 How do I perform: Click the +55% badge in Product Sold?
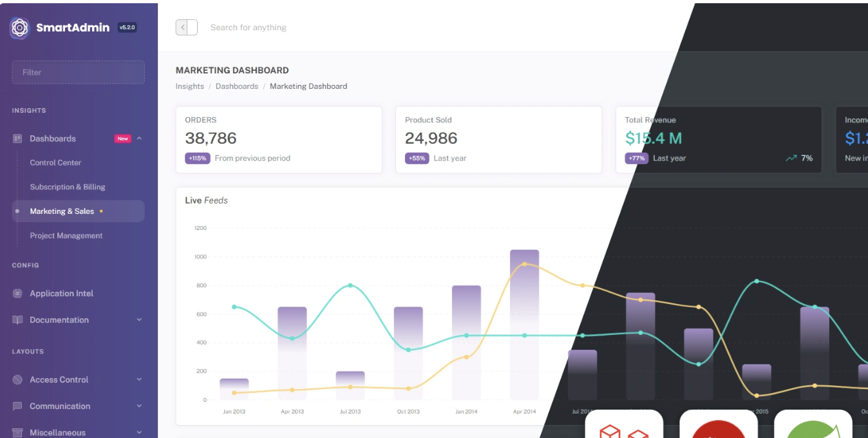click(417, 158)
